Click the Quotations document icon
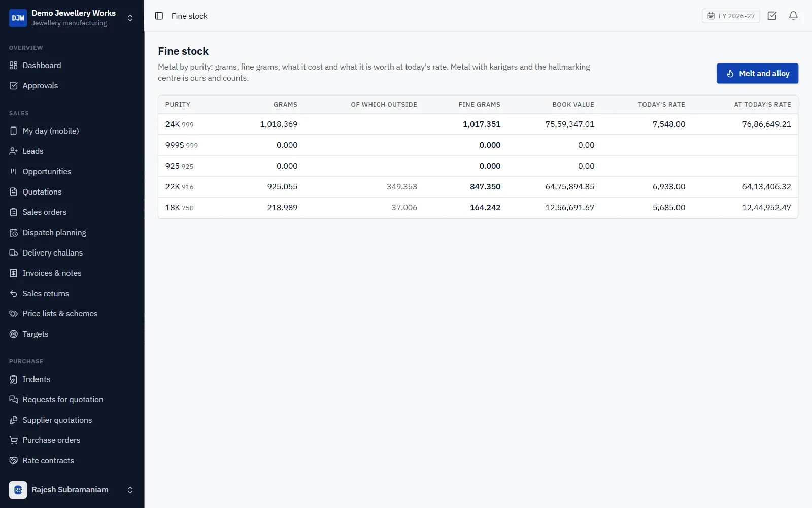Image resolution: width=812 pixels, height=508 pixels. 14,192
